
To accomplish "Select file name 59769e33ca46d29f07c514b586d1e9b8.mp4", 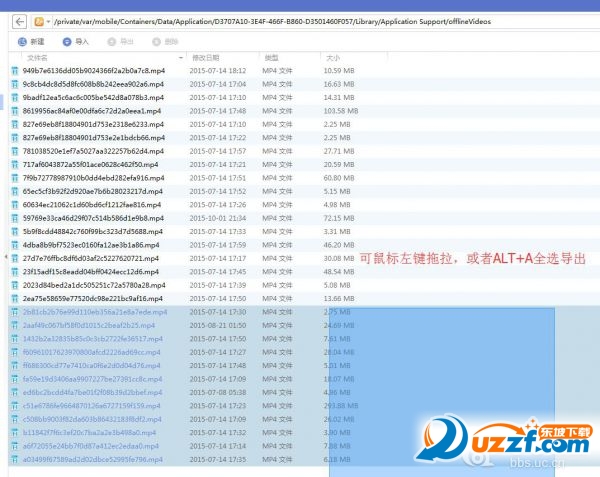I will (x=93, y=218).
